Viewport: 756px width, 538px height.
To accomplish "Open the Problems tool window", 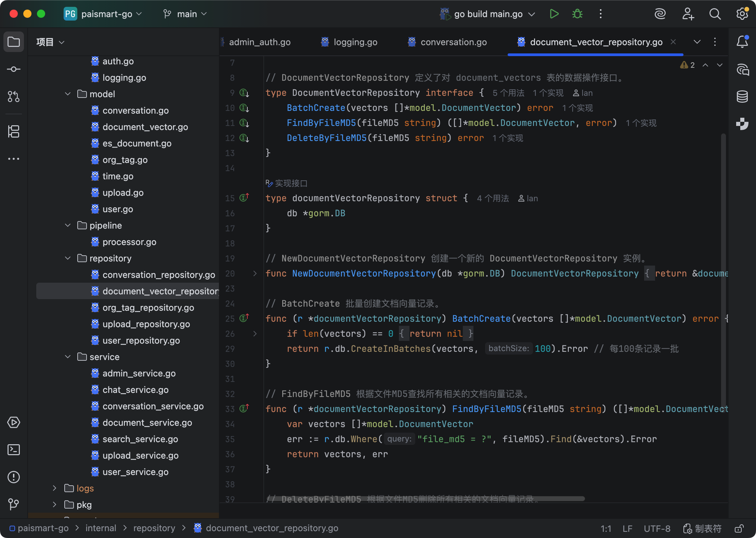I will (x=14, y=477).
